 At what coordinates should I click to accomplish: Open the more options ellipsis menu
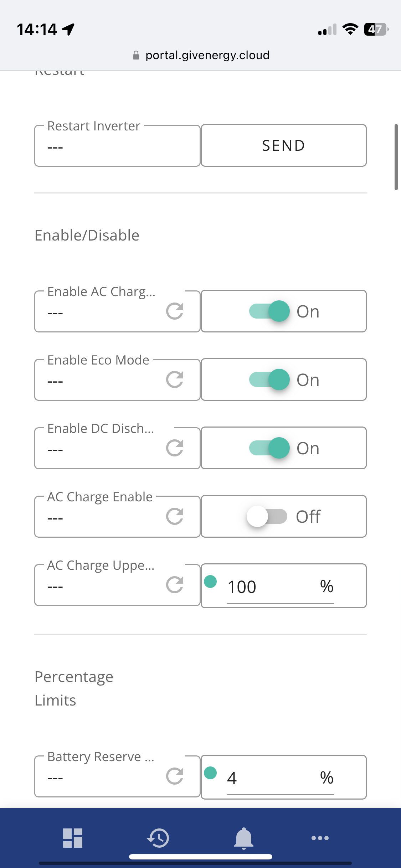pos(320,838)
